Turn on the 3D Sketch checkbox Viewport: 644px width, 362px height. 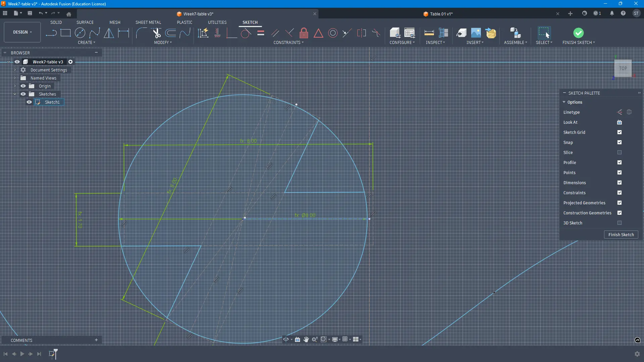tap(620, 223)
